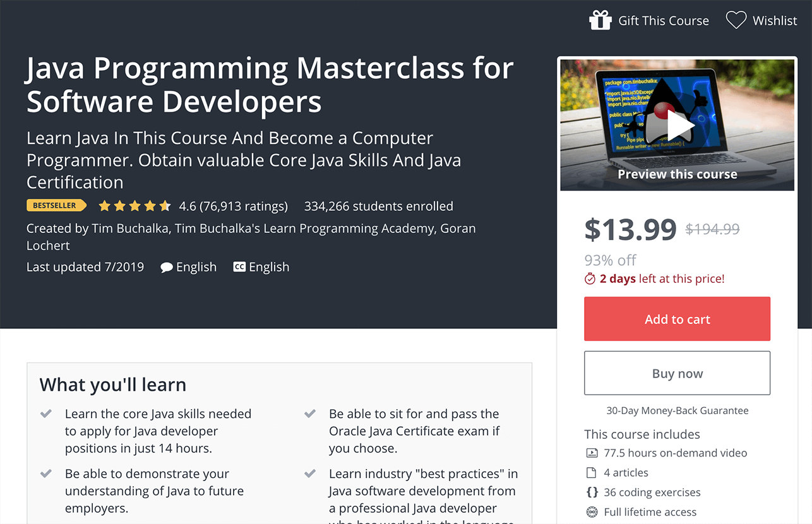Screen dimensions: 812x524
Task: Click the course subtitle description
Action: point(244,160)
